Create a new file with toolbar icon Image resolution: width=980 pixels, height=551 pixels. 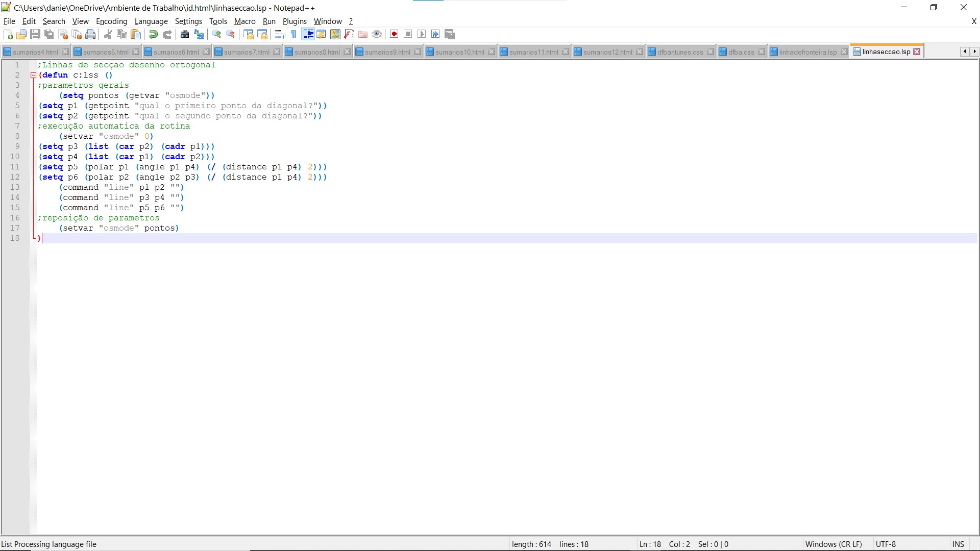(8, 34)
